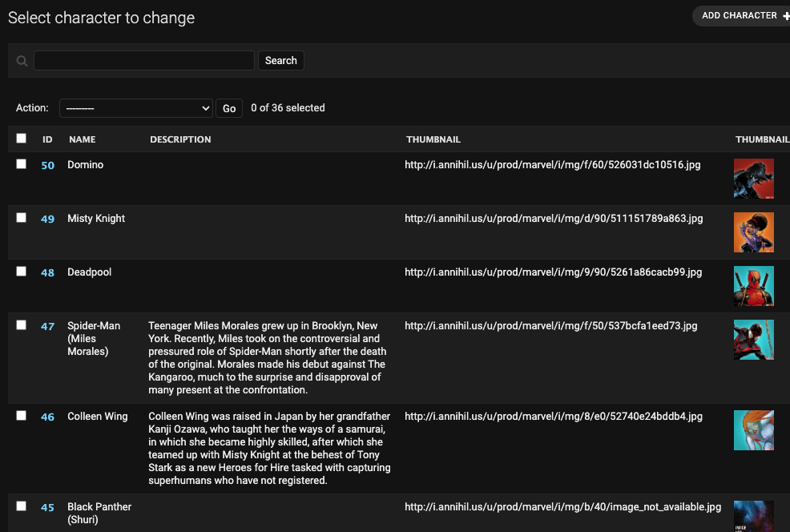The image size is (790, 532).
Task: Click the Search button
Action: pyautogui.click(x=280, y=60)
